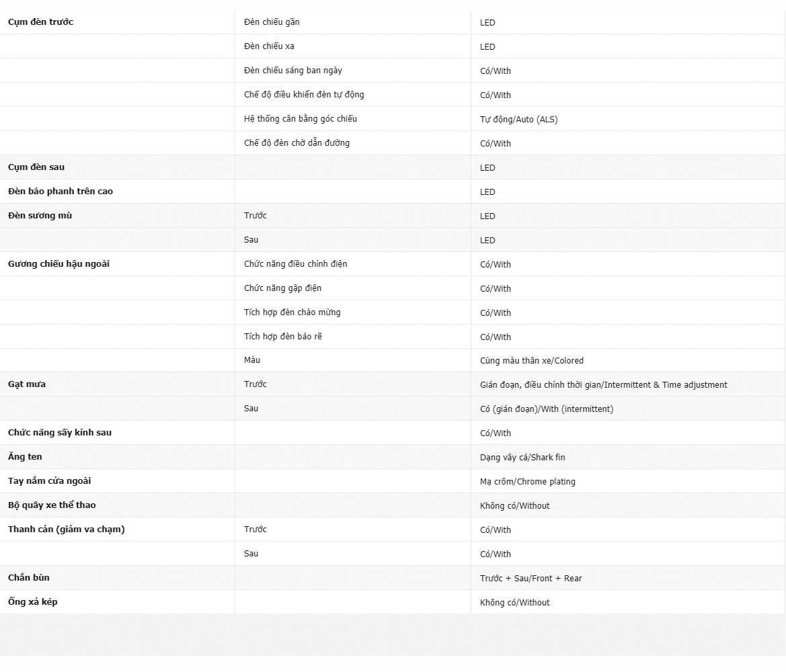Click the 'Cụm đèn trước' row header

40,22
